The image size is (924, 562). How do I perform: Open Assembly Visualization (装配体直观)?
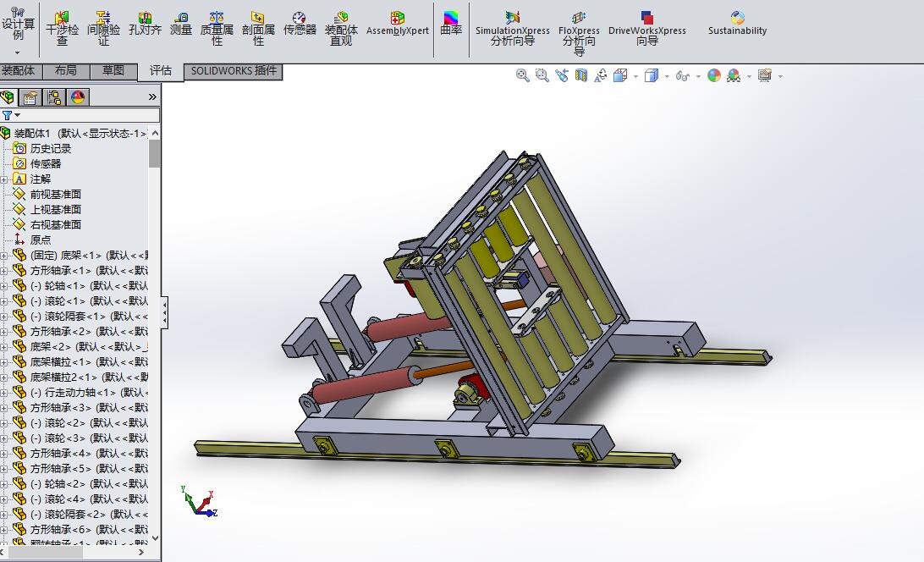341,28
